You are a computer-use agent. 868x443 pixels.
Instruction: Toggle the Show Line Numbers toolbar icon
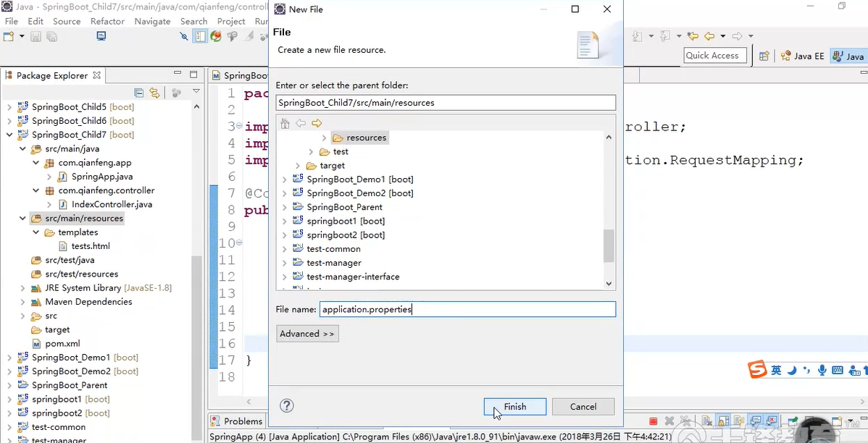click(x=200, y=36)
